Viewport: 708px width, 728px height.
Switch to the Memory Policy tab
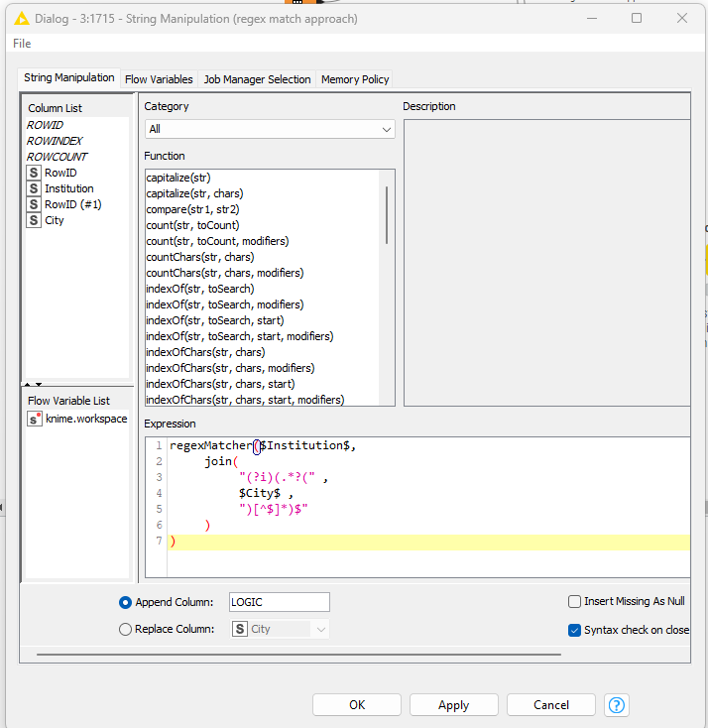(355, 79)
